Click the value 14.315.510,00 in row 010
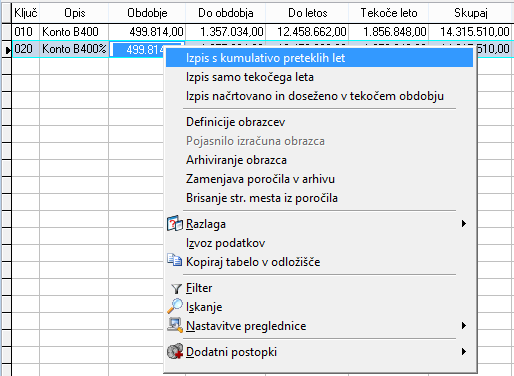Image resolution: width=514 pixels, height=376 pixels. pyautogui.click(x=470, y=32)
